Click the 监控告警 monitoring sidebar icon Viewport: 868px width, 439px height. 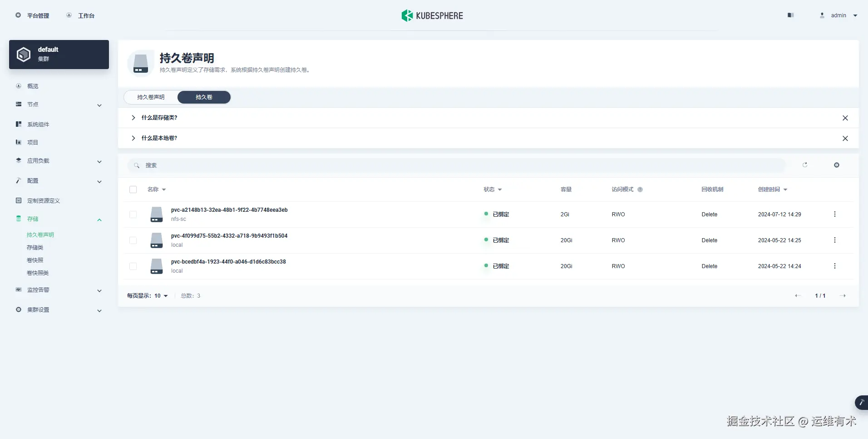coord(19,289)
